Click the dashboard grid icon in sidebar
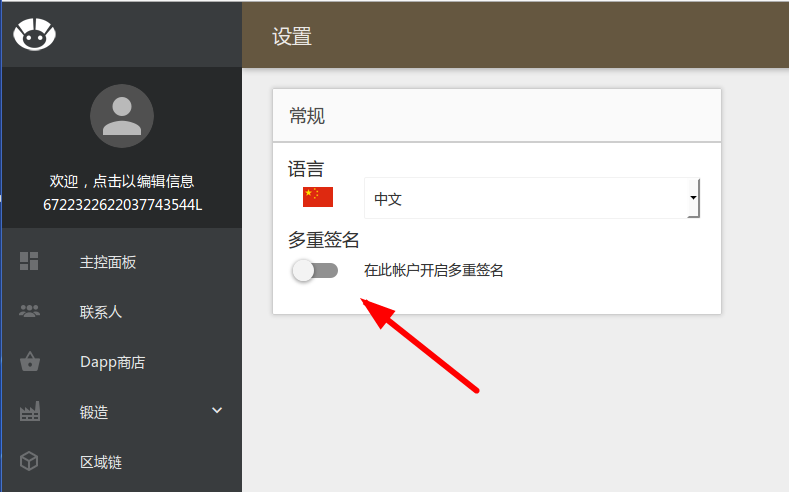The image size is (789, 492). pyautogui.click(x=29, y=262)
